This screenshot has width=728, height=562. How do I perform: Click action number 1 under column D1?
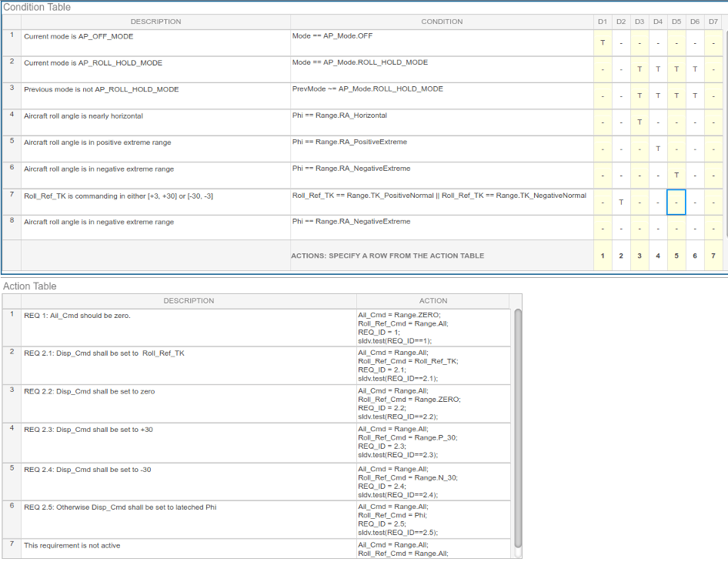click(x=603, y=256)
